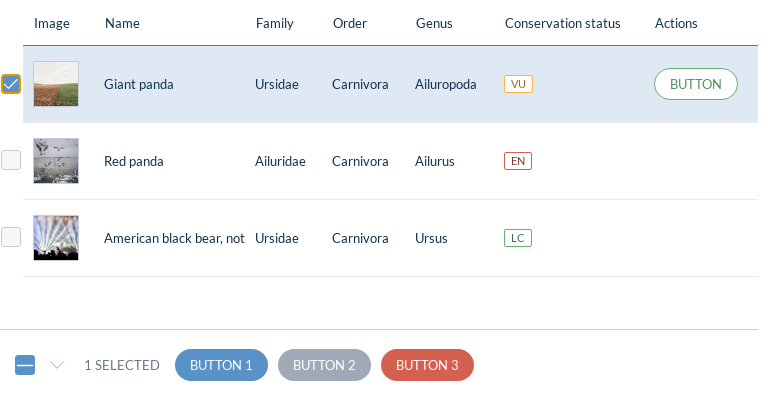The width and height of the screenshot is (768, 400).
Task: Expand the selection dropdown chevron
Action: pos(57,365)
